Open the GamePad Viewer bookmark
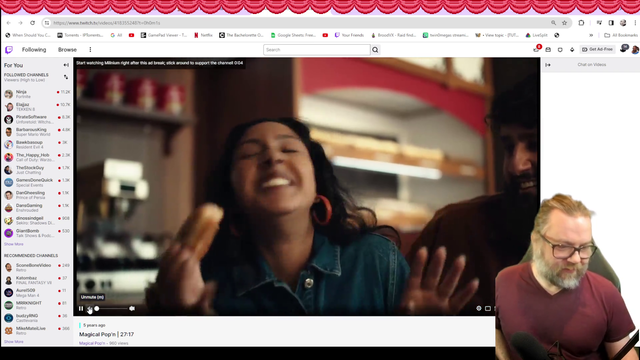640x360 pixels. (x=164, y=36)
